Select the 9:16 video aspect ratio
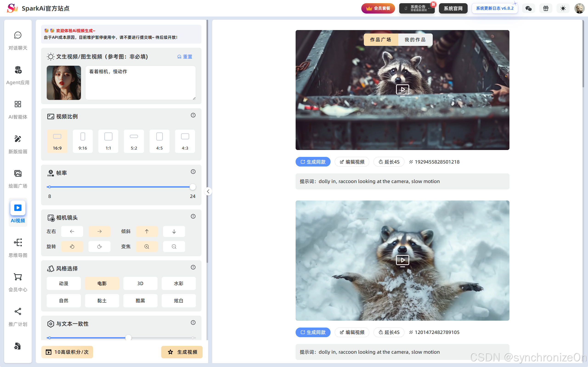This screenshot has width=588, height=367. point(83,141)
